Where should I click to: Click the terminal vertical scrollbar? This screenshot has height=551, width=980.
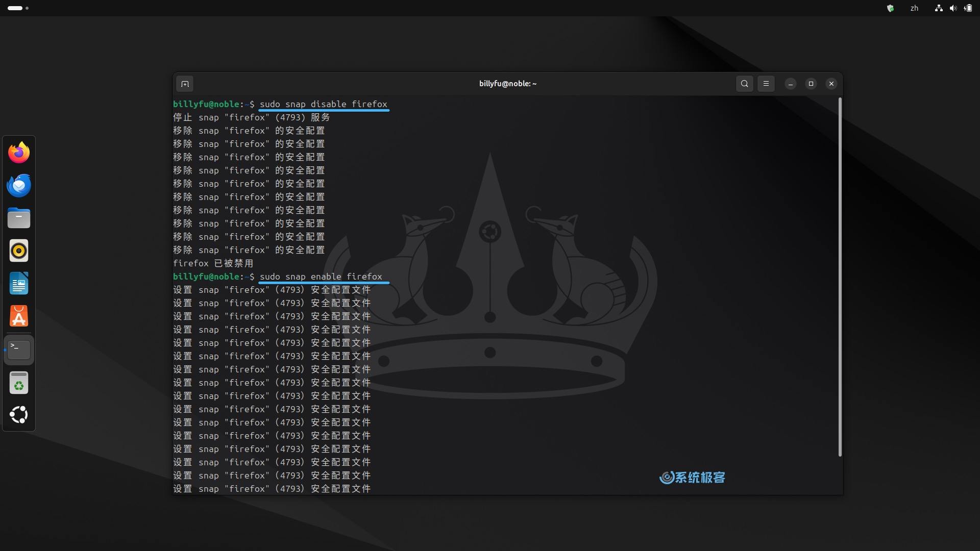[840, 277]
